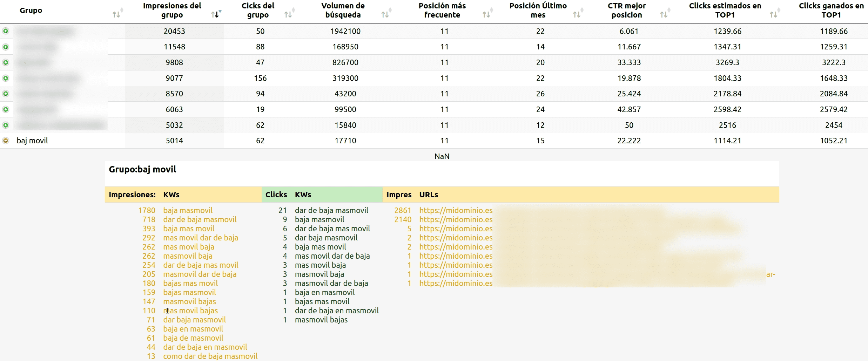This screenshot has height=361, width=868.
Task: Sort by Cicks del grupo arrows
Action: (x=289, y=13)
